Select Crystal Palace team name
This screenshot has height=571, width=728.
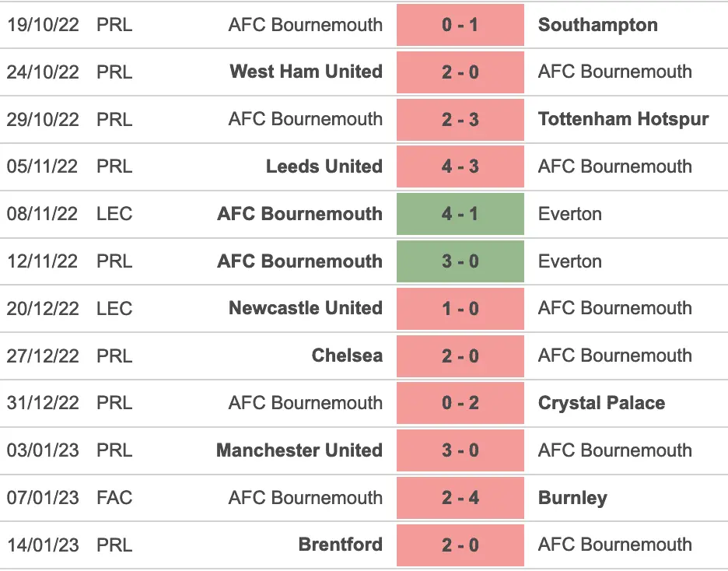pos(601,403)
